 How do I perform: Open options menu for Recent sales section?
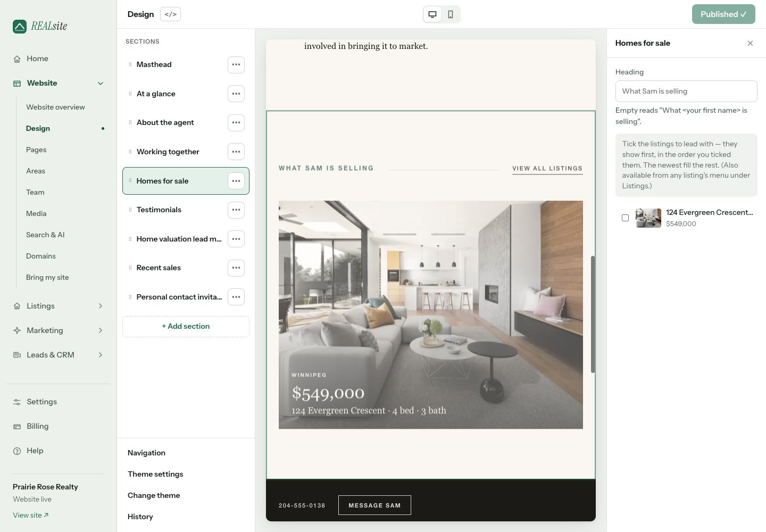tap(236, 268)
